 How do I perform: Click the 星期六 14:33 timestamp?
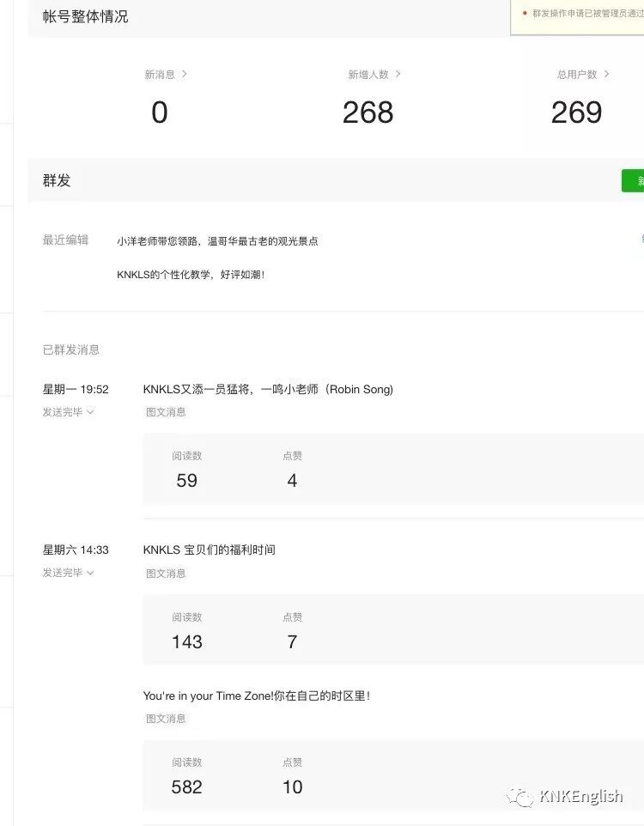tap(76, 550)
